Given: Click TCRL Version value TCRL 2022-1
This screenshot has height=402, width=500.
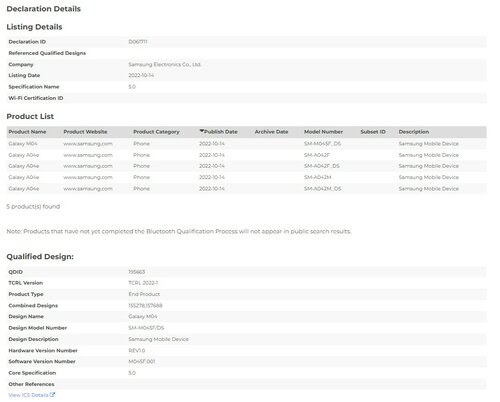Looking at the screenshot, I should coord(143,283).
